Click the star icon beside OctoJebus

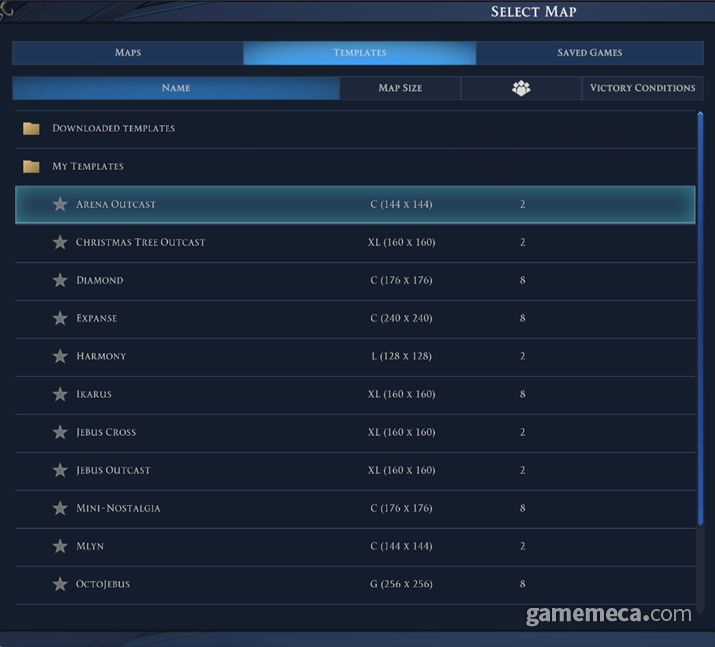(x=60, y=584)
